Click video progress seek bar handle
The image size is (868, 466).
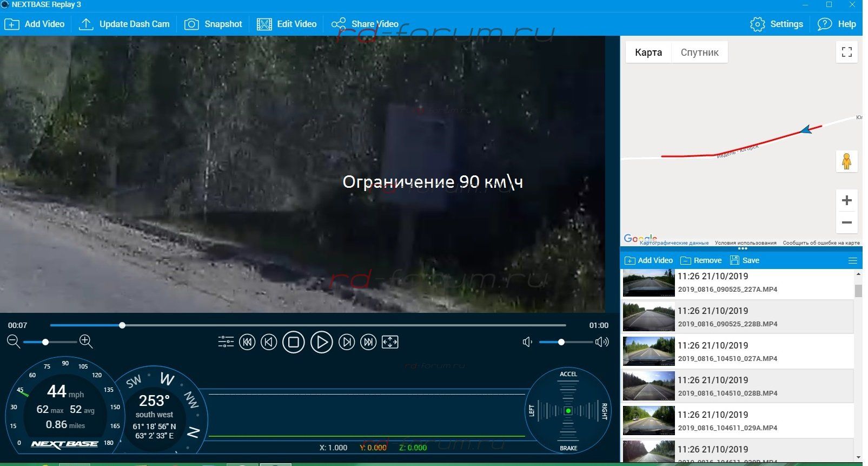pos(122,325)
